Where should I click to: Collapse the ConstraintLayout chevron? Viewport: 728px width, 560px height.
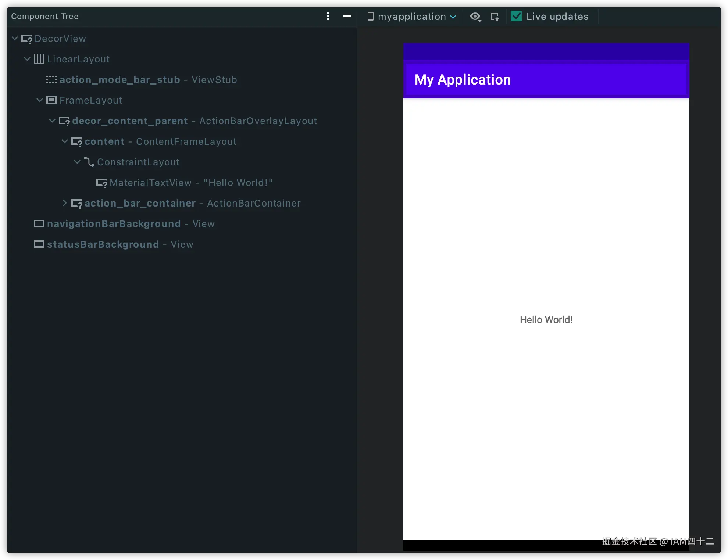pyautogui.click(x=77, y=162)
